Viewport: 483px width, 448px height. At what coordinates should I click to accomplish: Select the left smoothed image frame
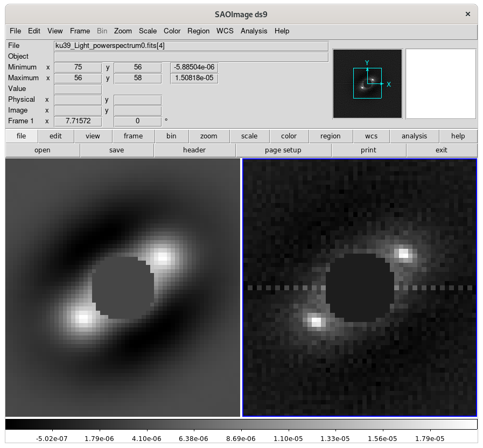123,288
